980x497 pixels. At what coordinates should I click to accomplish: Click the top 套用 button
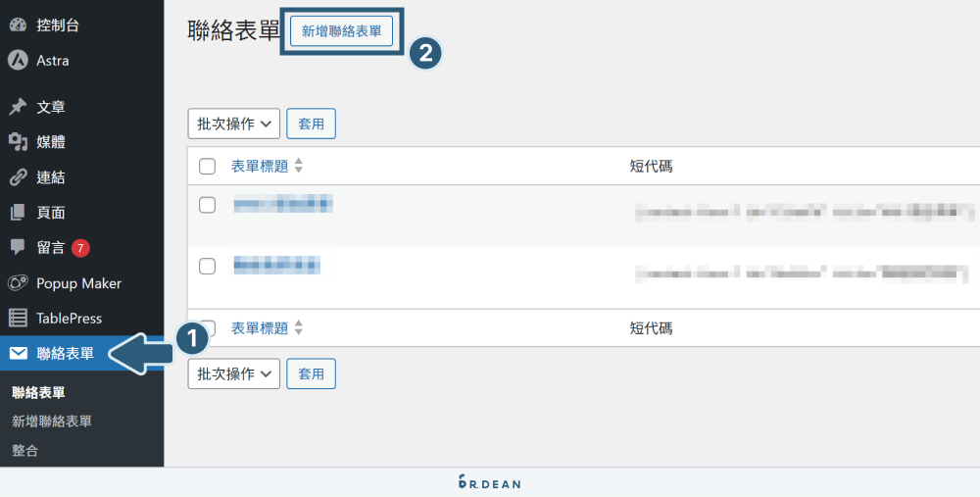(x=312, y=124)
